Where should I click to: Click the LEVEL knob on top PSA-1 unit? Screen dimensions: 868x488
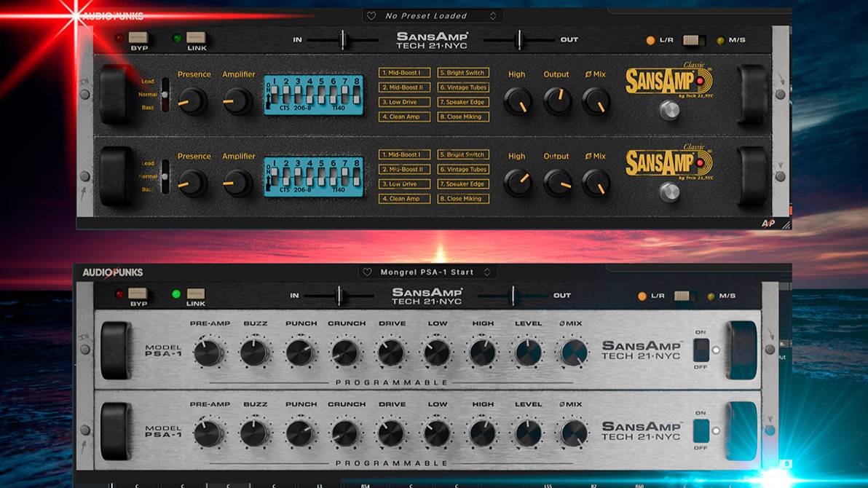527,353
